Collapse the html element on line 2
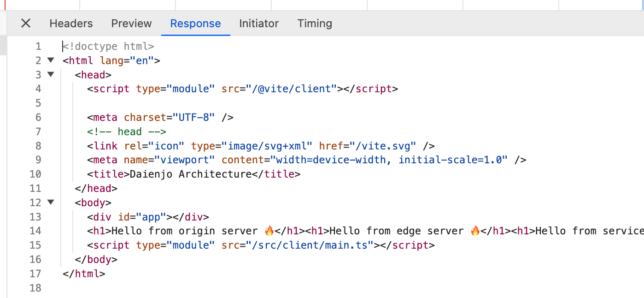644x298 pixels. coord(51,60)
